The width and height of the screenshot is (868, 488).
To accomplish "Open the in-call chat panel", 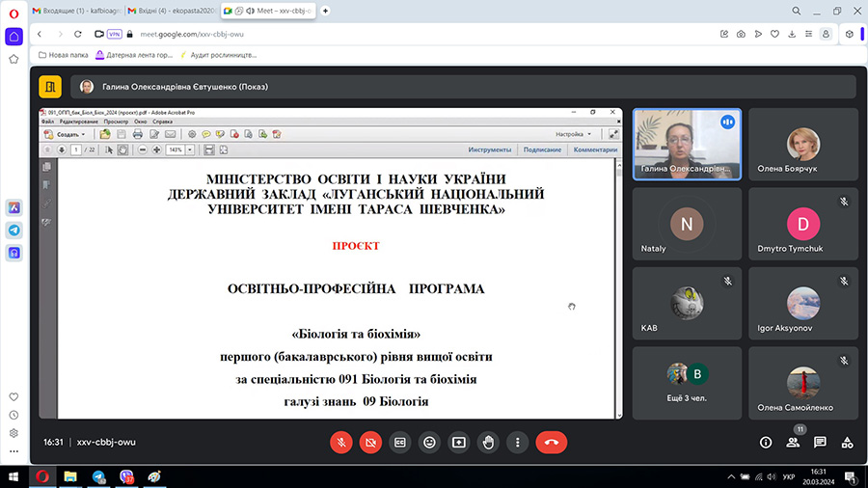I will coord(820,442).
